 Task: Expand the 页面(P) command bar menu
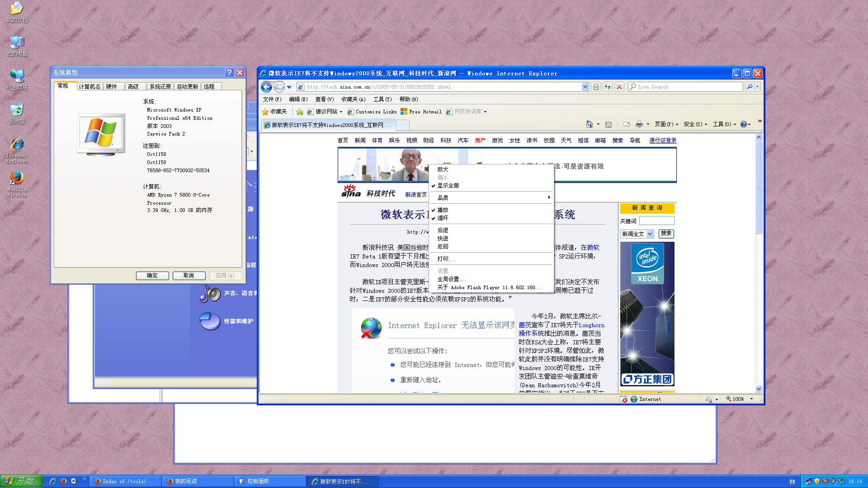[666, 124]
